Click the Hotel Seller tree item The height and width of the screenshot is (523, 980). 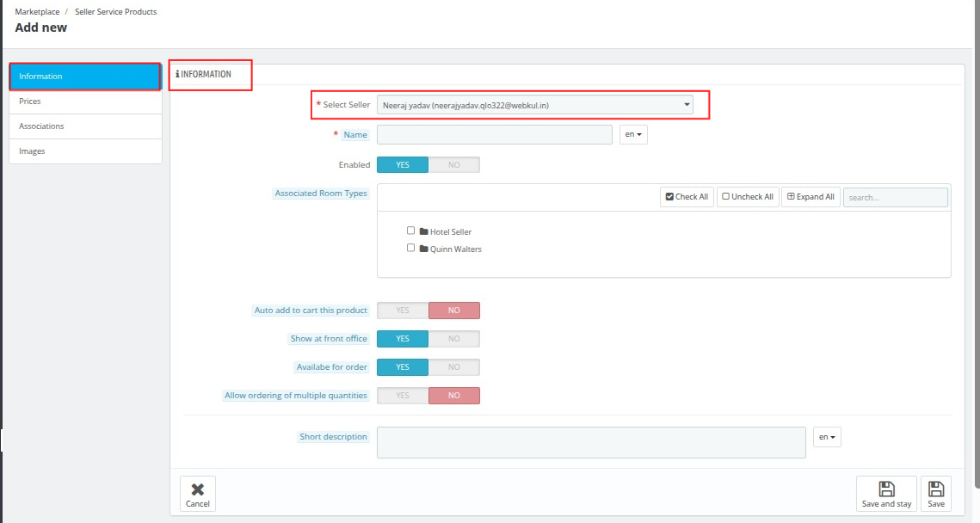click(x=451, y=231)
